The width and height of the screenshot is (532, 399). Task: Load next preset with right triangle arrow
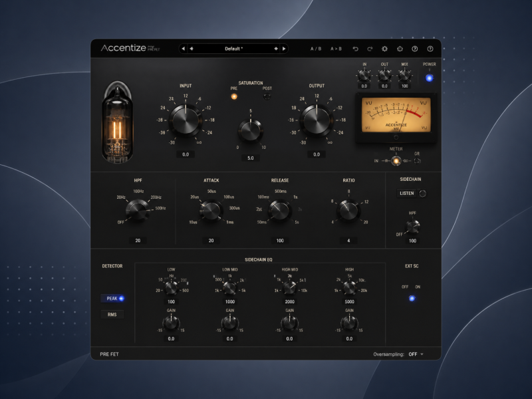click(284, 49)
